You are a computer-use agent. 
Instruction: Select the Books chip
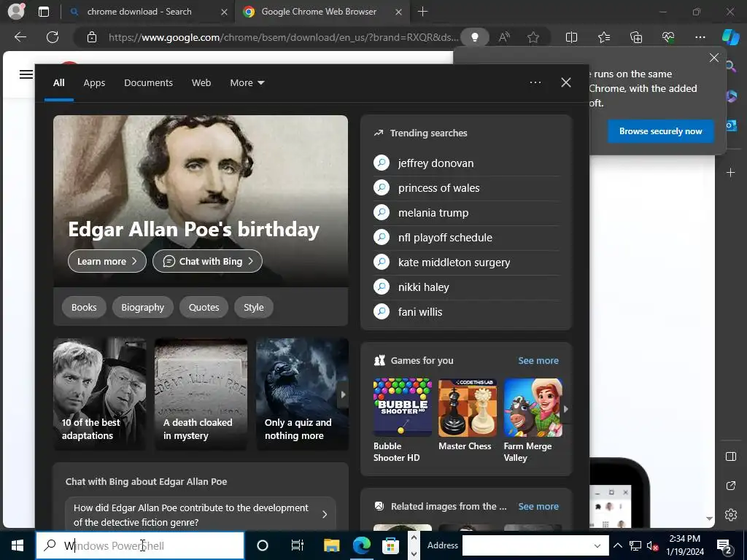pos(84,307)
